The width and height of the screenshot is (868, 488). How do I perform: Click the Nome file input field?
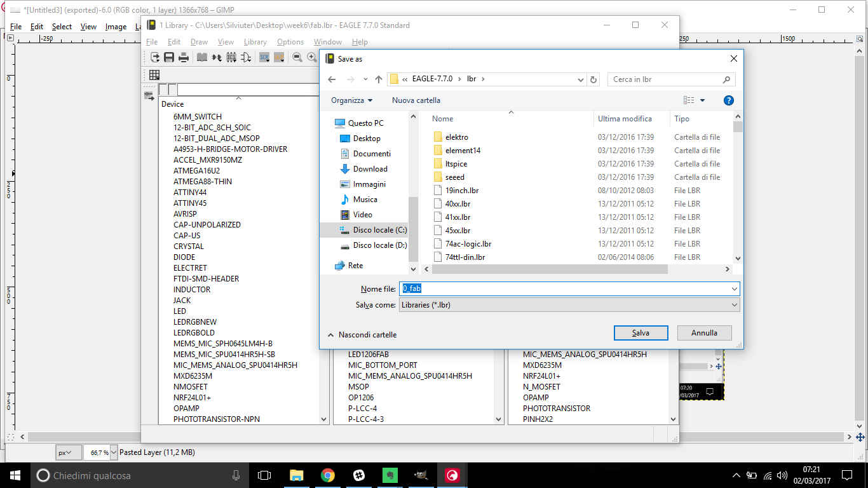[569, 288]
